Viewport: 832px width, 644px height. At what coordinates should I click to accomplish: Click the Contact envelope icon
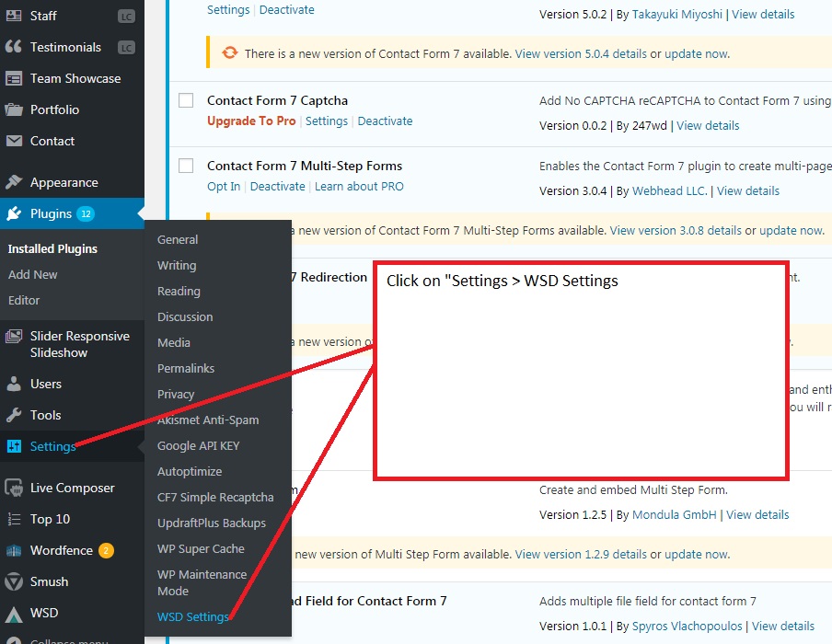13,141
